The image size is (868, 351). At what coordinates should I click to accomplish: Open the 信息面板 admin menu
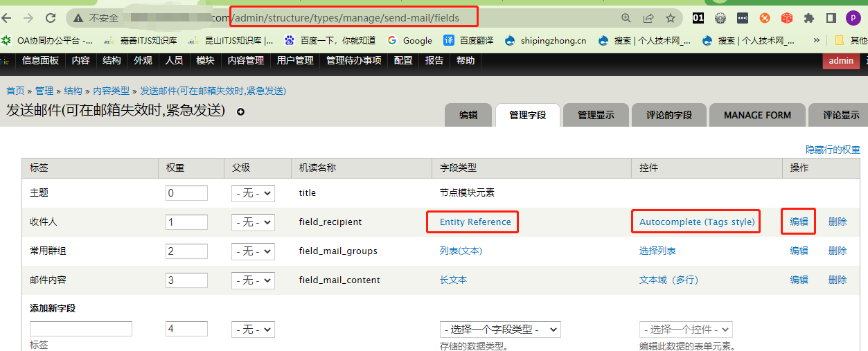(x=40, y=60)
